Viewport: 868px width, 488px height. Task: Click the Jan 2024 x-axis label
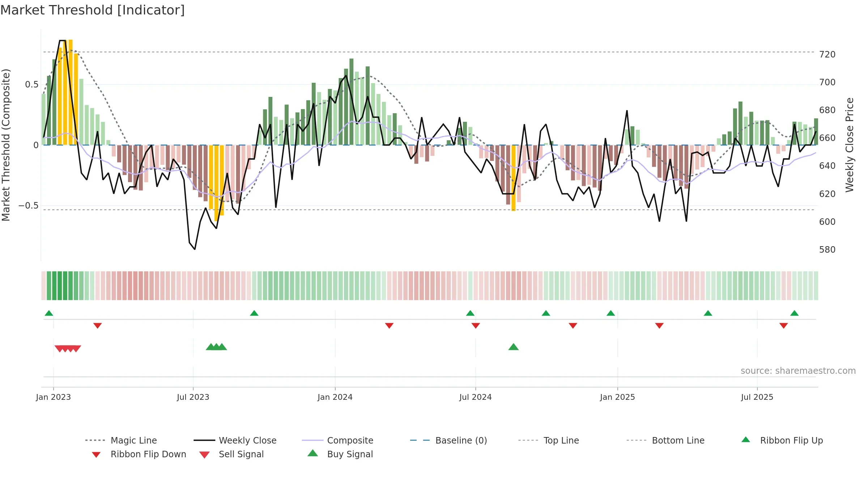coord(335,397)
